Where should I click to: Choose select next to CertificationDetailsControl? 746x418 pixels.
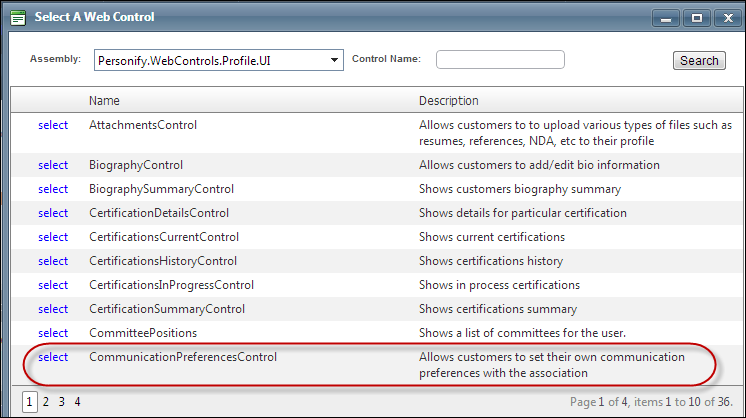click(53, 213)
